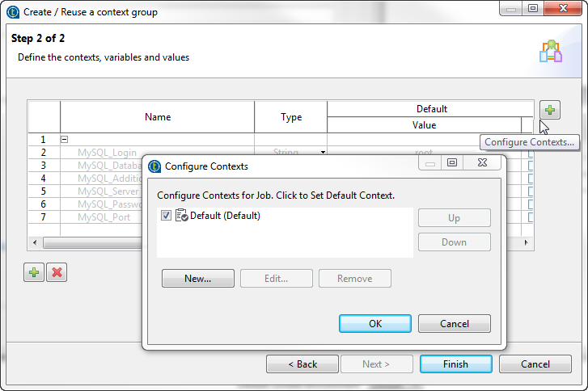Viewport: 588px width, 391px height.
Task: Open the String type dropdown for MySQL_Login
Action: tap(323, 152)
